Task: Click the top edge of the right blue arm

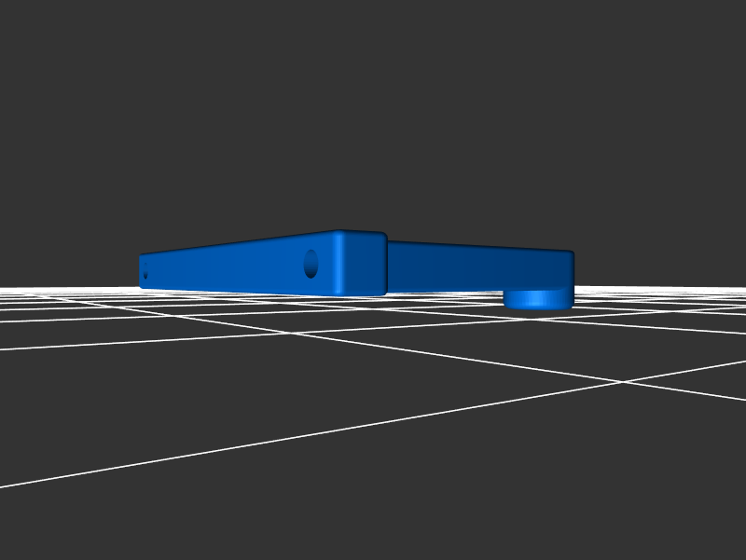Action: click(476, 246)
